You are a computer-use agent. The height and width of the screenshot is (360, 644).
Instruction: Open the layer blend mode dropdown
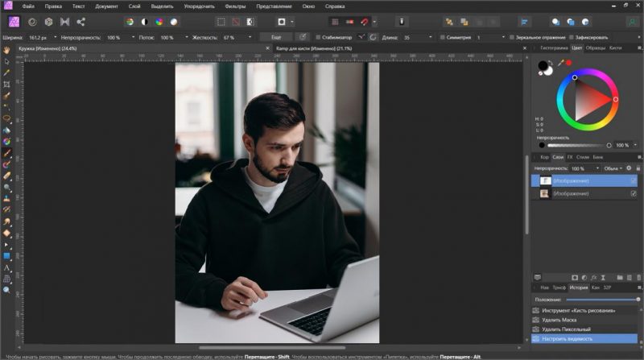[x=613, y=168]
